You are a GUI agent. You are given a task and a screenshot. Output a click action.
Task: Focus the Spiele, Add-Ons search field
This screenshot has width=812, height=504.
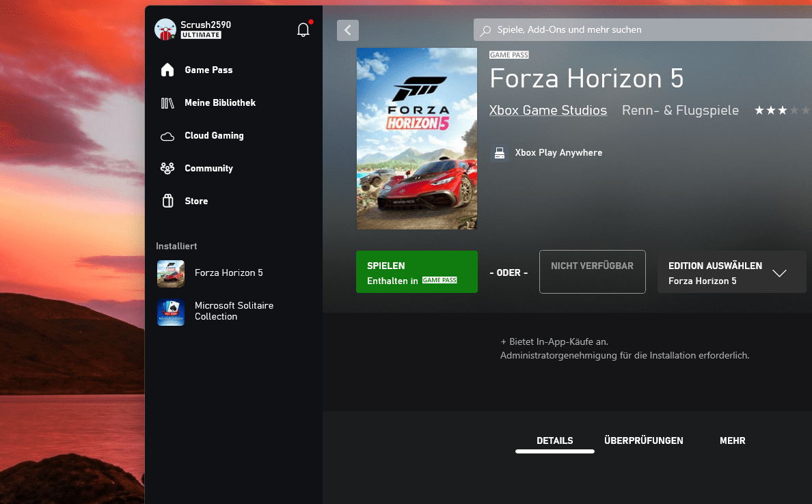click(642, 30)
